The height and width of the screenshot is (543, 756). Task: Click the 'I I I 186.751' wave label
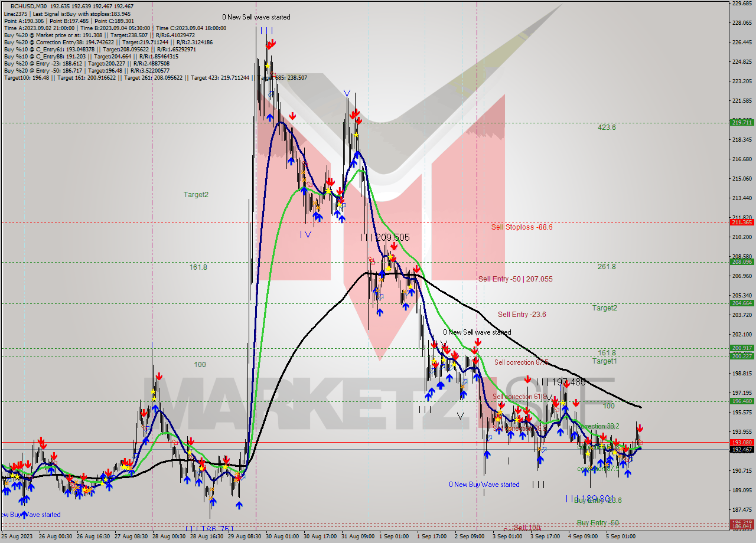[210, 529]
